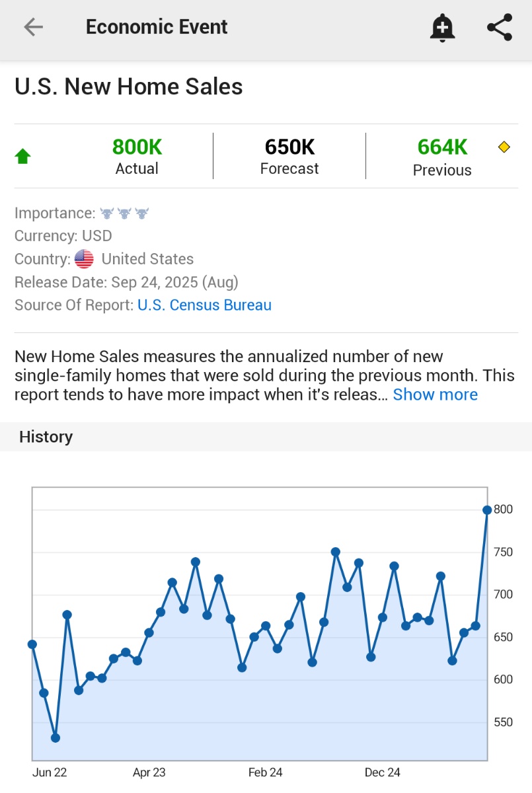Select the 650K Forecast value
The image size is (532, 793).
pos(289,146)
